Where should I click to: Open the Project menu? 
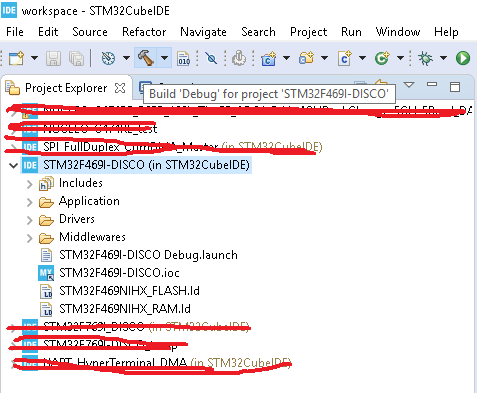click(309, 32)
